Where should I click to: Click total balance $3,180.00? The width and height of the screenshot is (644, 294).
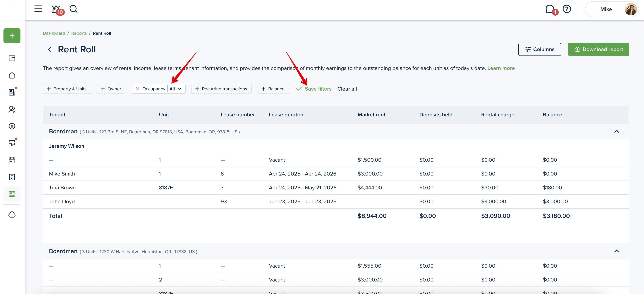tap(556, 216)
